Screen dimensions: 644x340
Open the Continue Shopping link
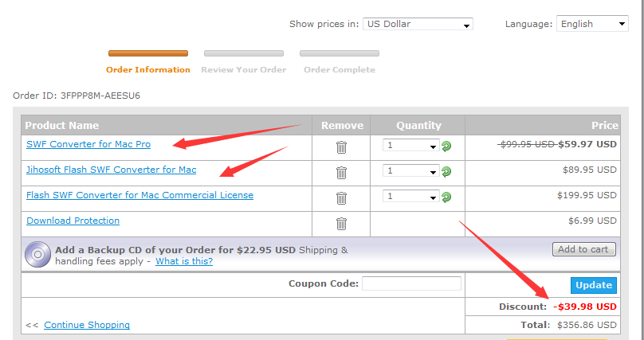[x=87, y=325]
